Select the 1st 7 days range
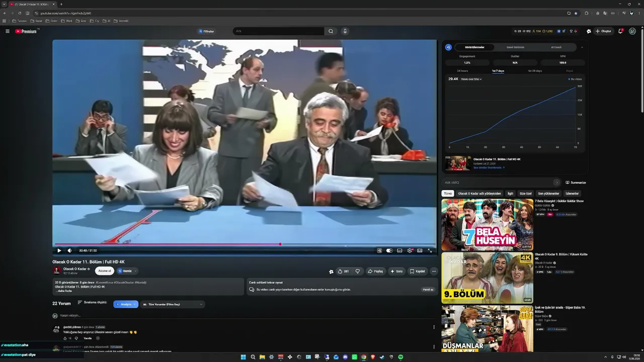The image size is (644, 362). (498, 71)
